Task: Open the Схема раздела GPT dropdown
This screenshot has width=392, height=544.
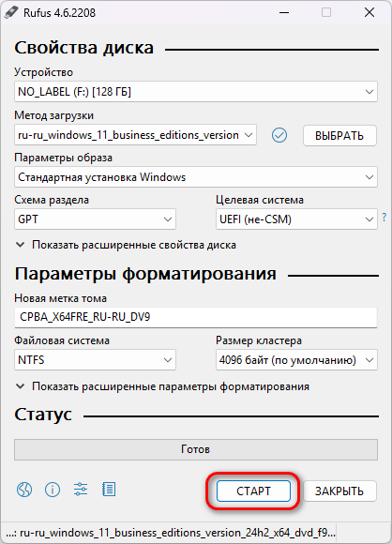Action: [95, 219]
